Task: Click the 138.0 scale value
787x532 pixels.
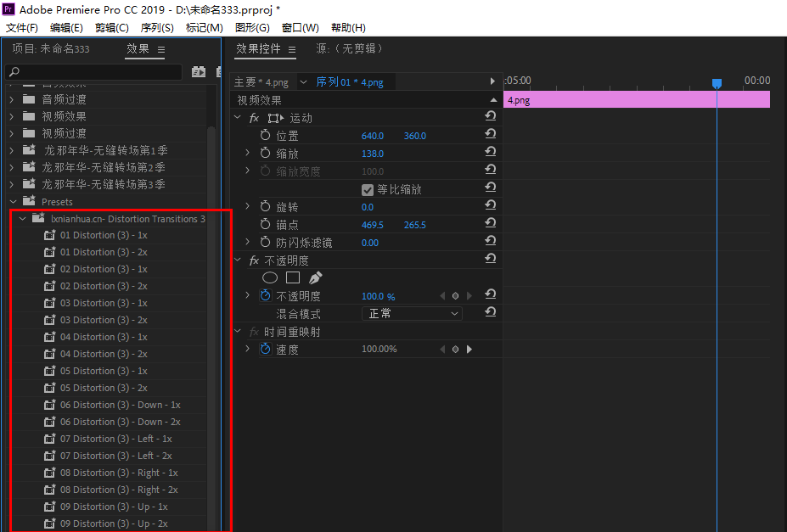Action: [x=373, y=154]
